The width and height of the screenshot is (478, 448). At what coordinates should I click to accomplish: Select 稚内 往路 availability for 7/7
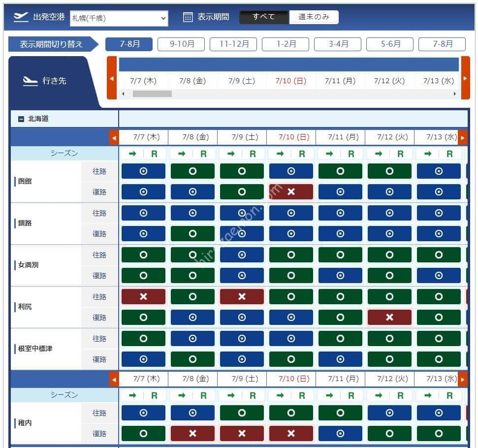[143, 413]
